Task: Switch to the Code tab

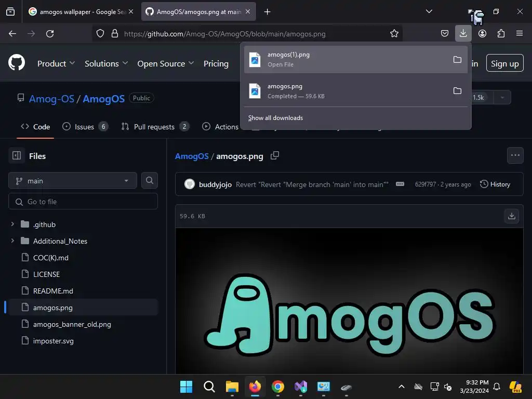Action: 35,127
